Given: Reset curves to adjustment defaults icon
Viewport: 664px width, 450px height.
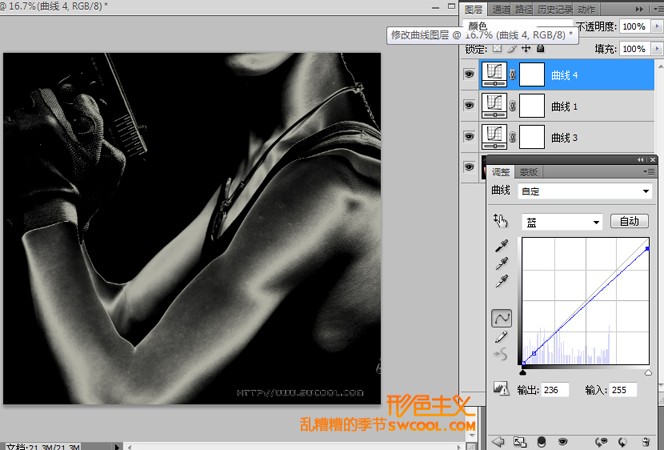Looking at the screenshot, I should click(622, 442).
